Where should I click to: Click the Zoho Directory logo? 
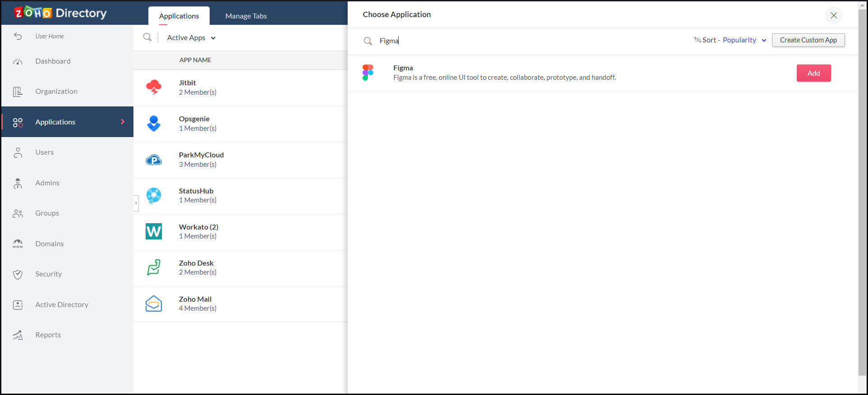[60, 13]
